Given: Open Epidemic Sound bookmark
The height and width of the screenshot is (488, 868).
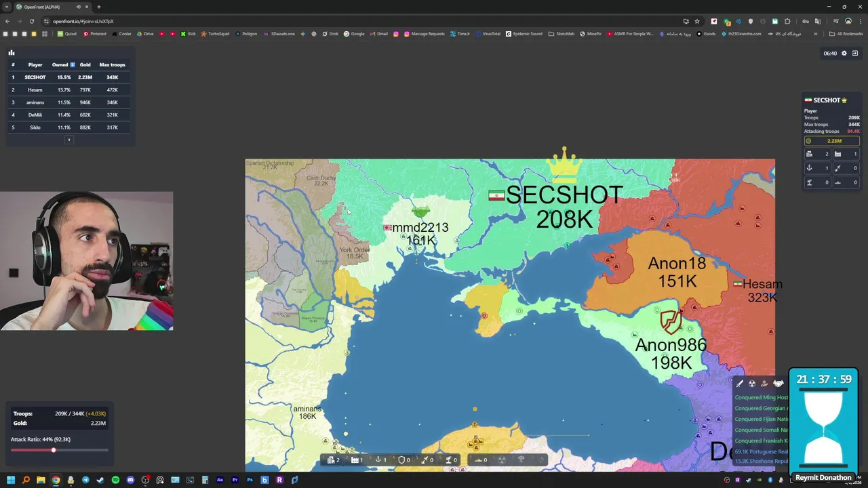Looking at the screenshot, I should pos(524,34).
